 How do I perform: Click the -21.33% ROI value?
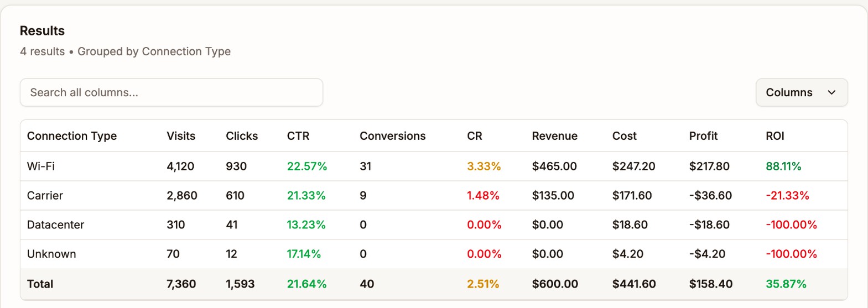pyautogui.click(x=787, y=196)
